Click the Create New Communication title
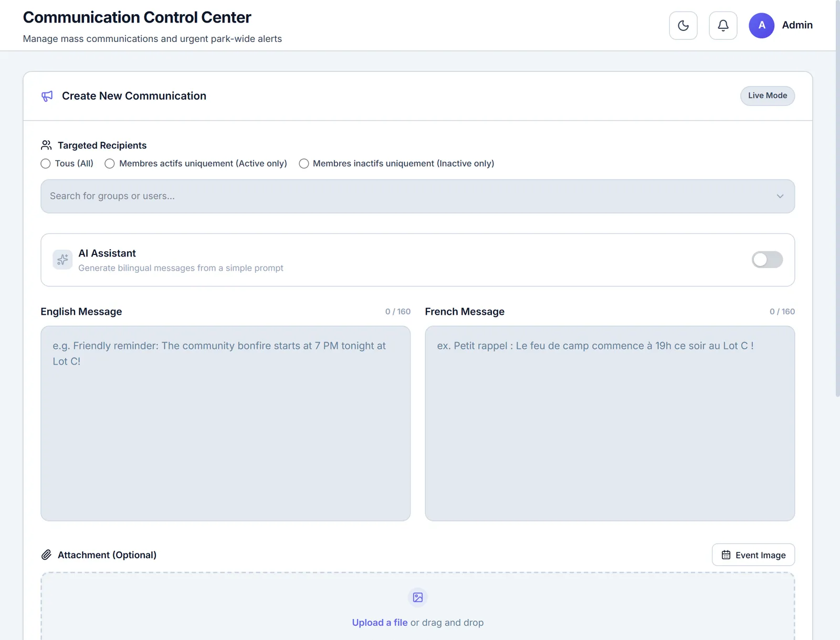 coord(134,96)
